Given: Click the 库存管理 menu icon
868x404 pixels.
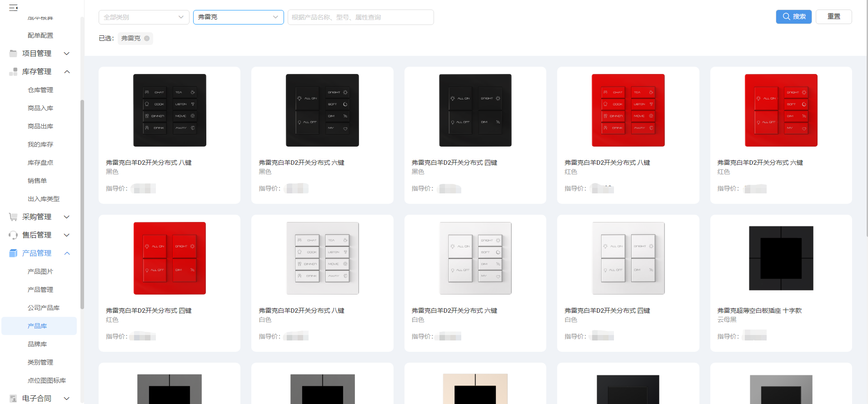Looking at the screenshot, I should tap(13, 72).
